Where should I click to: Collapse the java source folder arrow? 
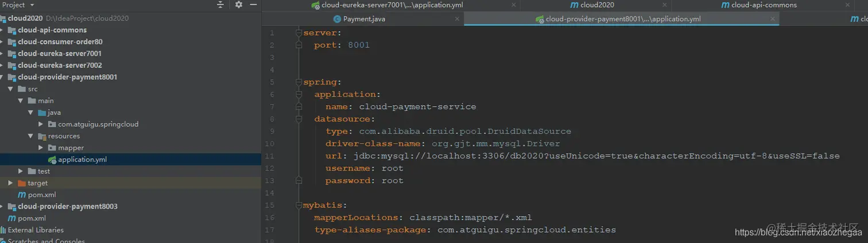(30, 113)
